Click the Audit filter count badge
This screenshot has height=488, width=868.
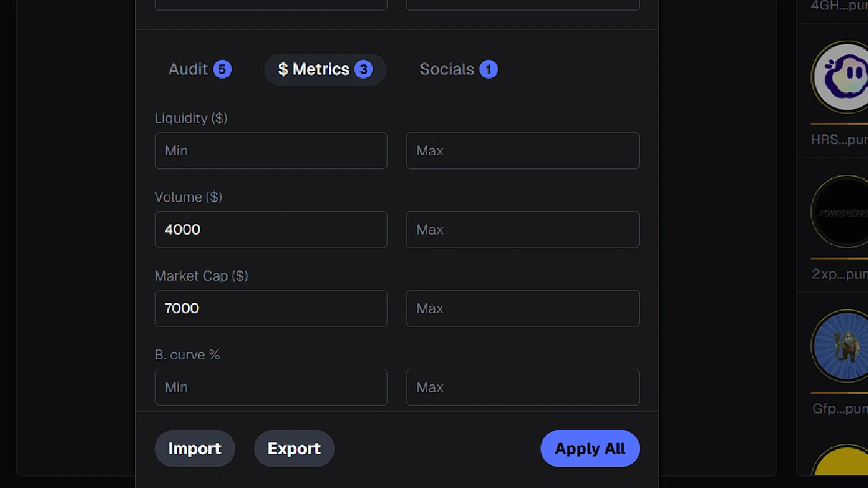222,69
